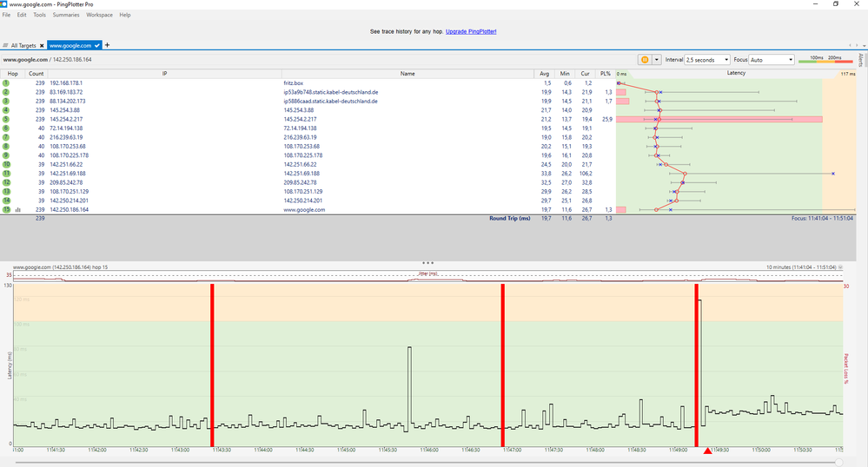868x467 pixels.
Task: Select IP 142.251.69.188 in hop 11
Action: tap(68, 174)
